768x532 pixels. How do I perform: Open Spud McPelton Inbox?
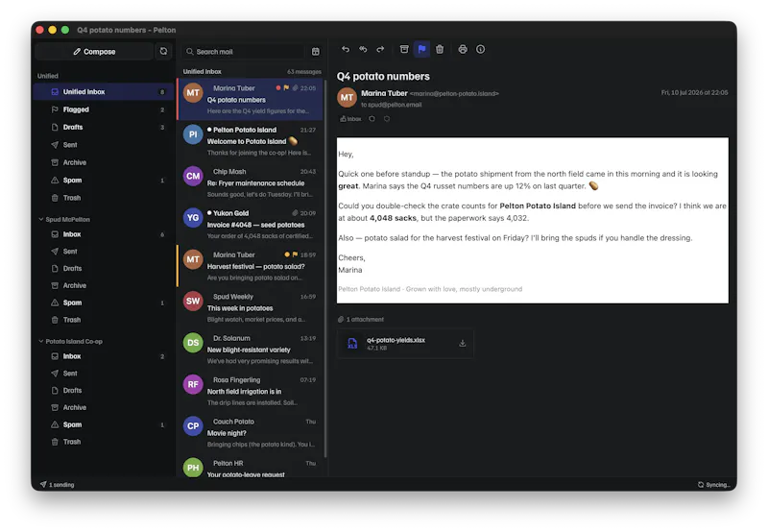(x=103, y=234)
